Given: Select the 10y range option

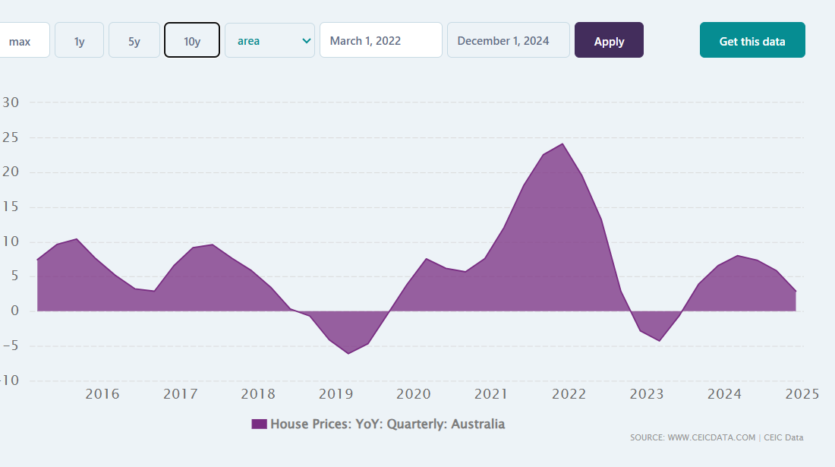Looking at the screenshot, I should (192, 41).
